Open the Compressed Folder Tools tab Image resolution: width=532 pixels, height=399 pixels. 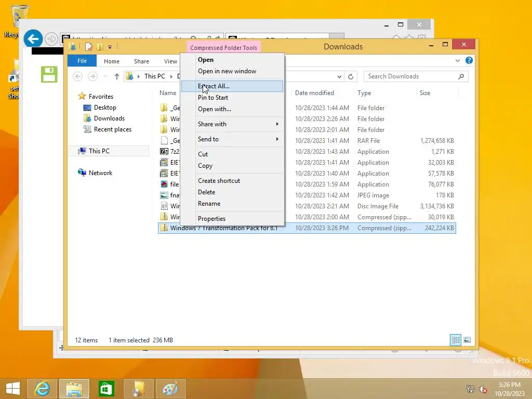(x=223, y=47)
